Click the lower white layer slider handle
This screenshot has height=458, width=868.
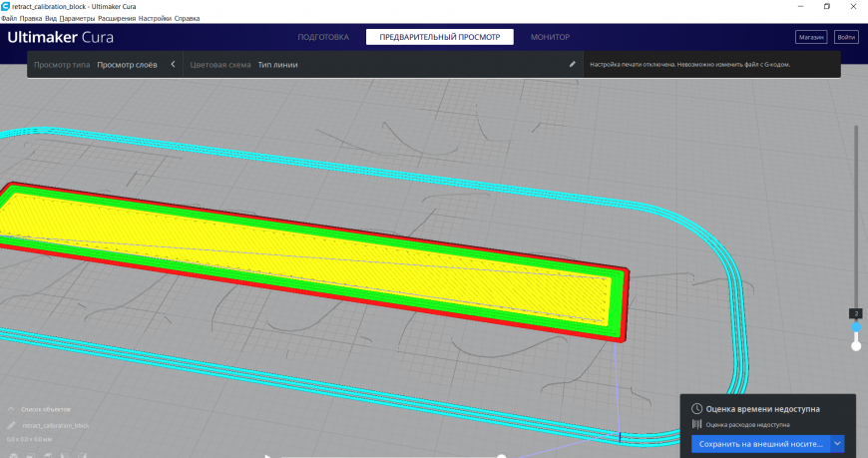[856, 346]
